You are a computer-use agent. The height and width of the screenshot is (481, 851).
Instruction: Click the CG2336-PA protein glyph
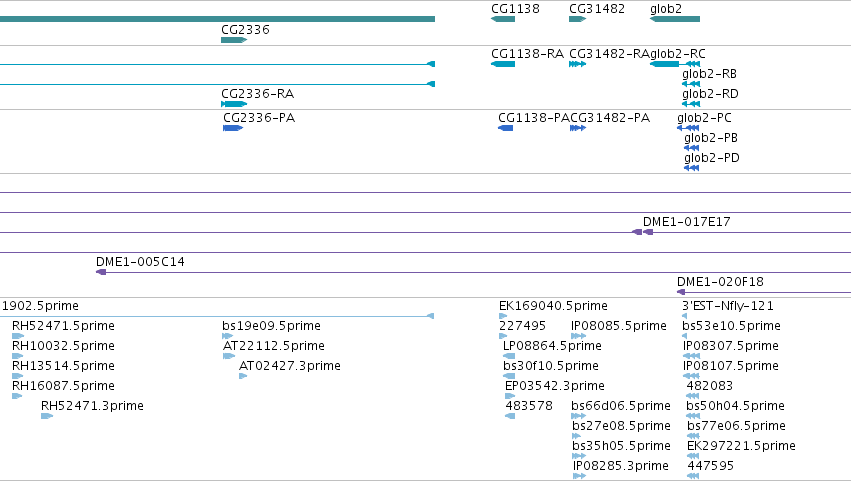pyautogui.click(x=233, y=128)
